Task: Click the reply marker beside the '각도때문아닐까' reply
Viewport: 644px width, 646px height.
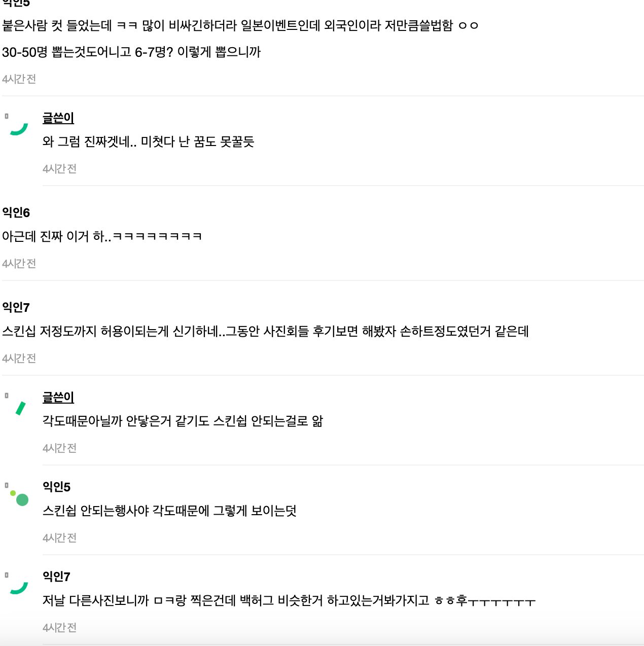Action: 7,396
